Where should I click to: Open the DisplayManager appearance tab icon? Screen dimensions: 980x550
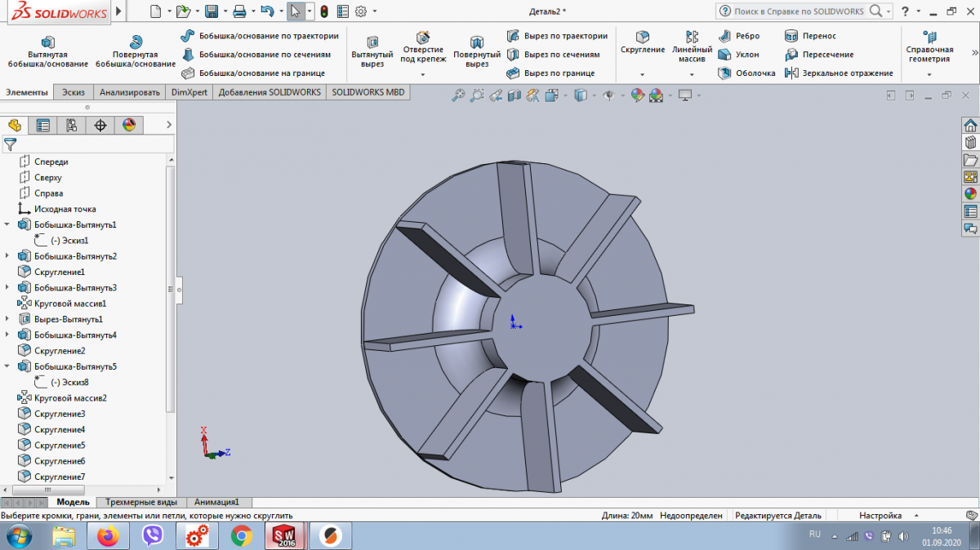click(128, 125)
